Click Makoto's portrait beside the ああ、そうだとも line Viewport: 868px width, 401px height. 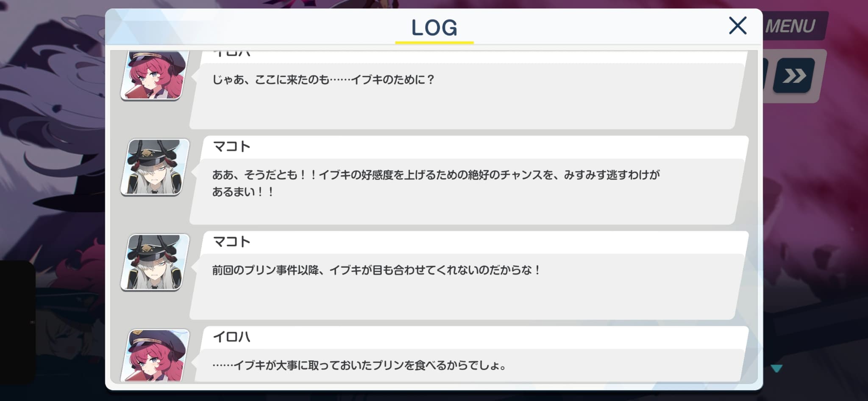point(156,167)
